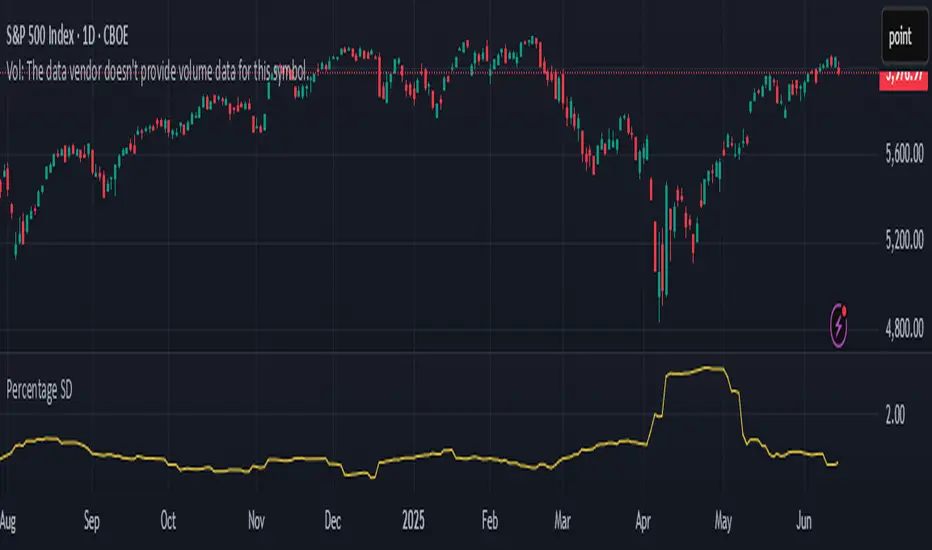Select the Mar label on time axis
The image size is (932, 550).
(x=562, y=521)
